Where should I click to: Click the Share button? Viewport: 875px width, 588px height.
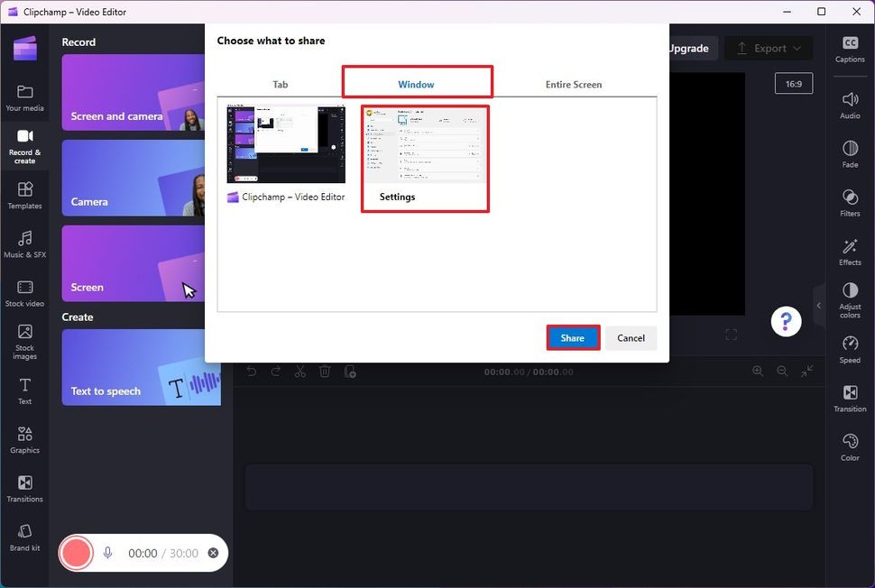(x=573, y=338)
